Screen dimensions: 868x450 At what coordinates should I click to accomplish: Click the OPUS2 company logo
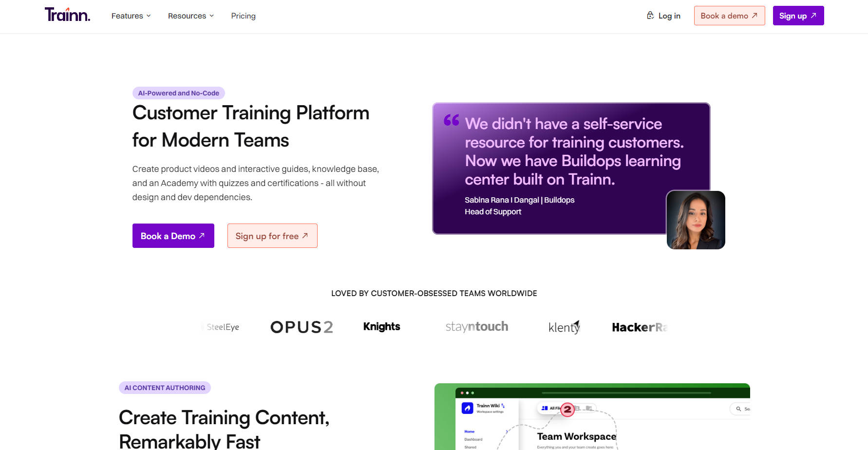(x=302, y=327)
